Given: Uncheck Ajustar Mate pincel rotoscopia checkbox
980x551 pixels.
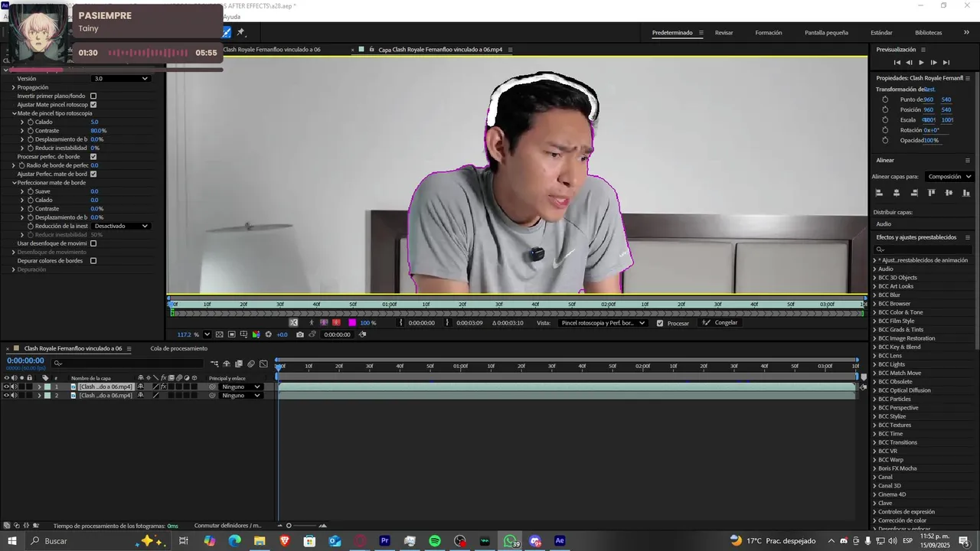Looking at the screenshot, I should [93, 104].
